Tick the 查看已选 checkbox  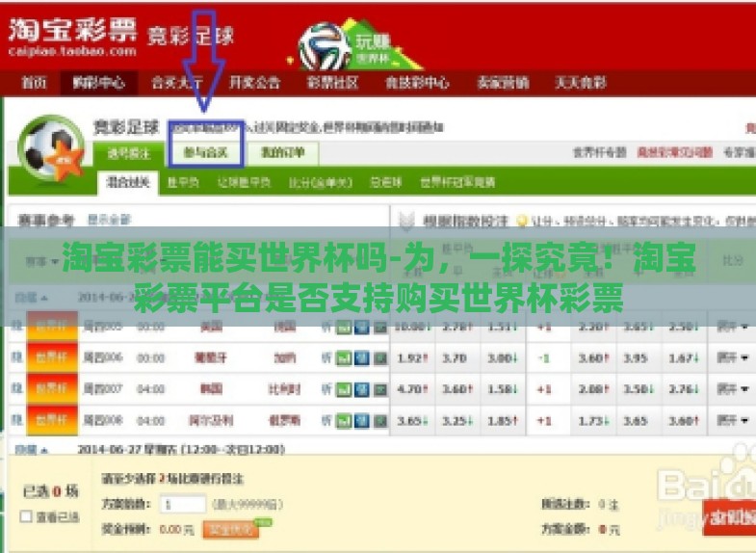(26, 516)
